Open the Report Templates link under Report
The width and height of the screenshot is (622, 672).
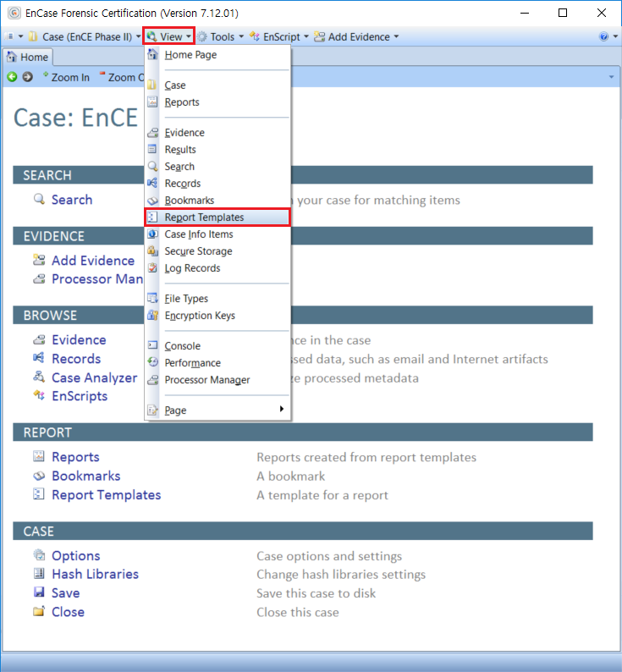click(x=107, y=494)
